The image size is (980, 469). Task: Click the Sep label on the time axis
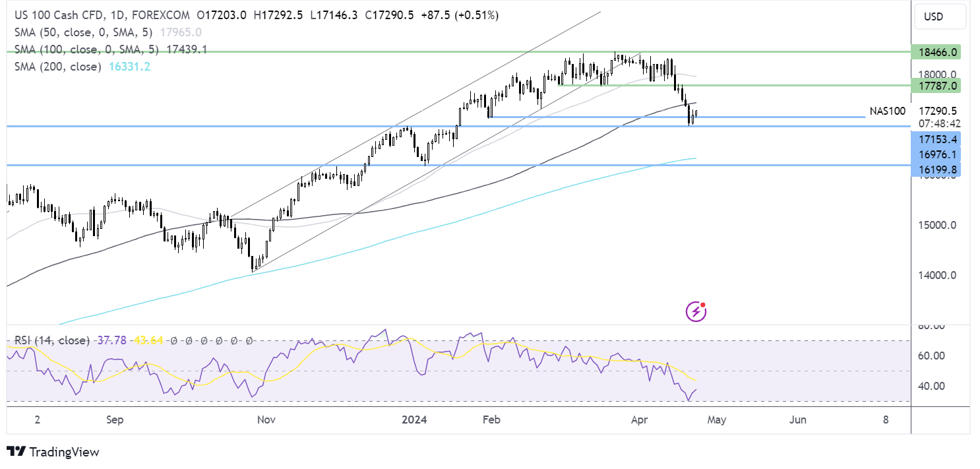115,420
